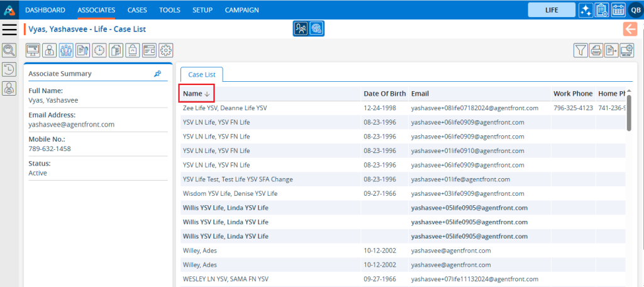Open the calendar icon in top bar
Viewport: 644px width, 287px height.
click(x=617, y=9)
